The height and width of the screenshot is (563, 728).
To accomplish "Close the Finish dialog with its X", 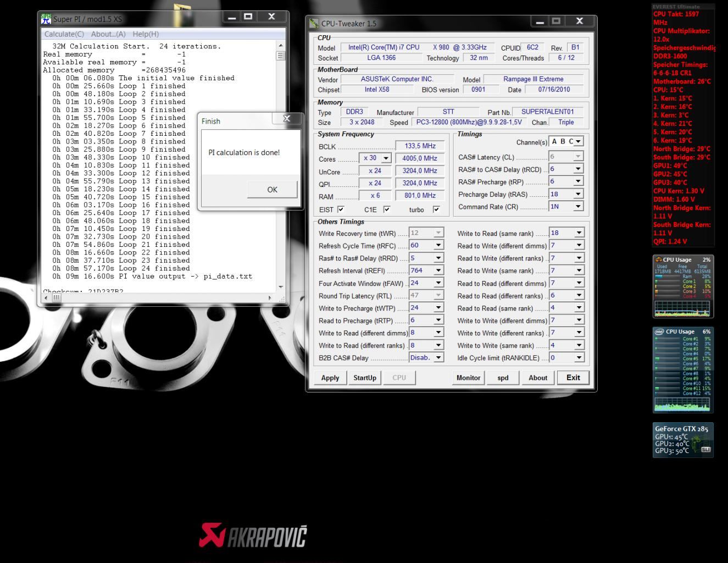I will tap(287, 119).
